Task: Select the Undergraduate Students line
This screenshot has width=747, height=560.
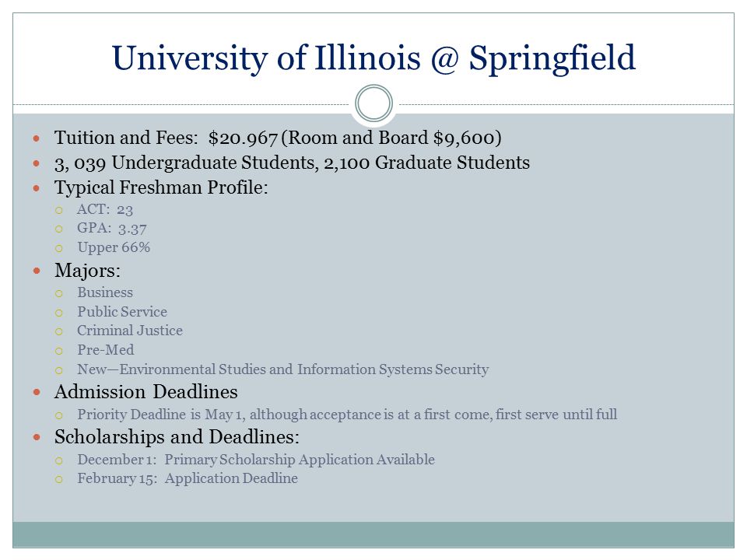Action: [x=292, y=163]
